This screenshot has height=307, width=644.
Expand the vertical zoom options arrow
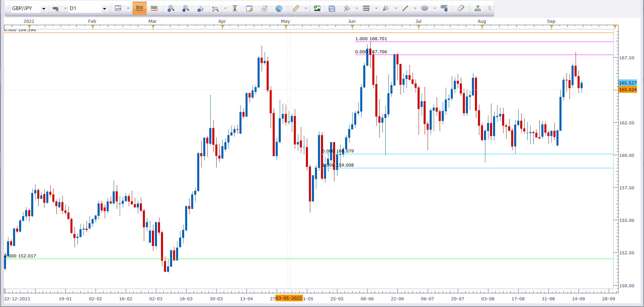225,8
